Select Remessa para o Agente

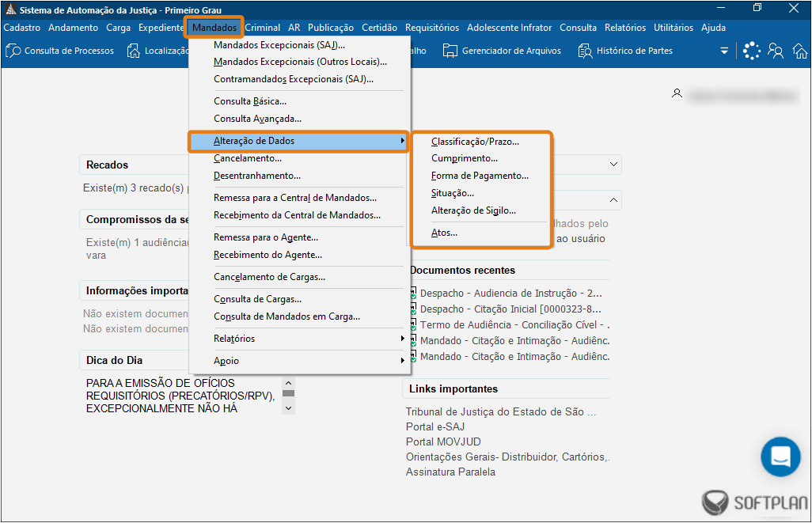pos(299,237)
